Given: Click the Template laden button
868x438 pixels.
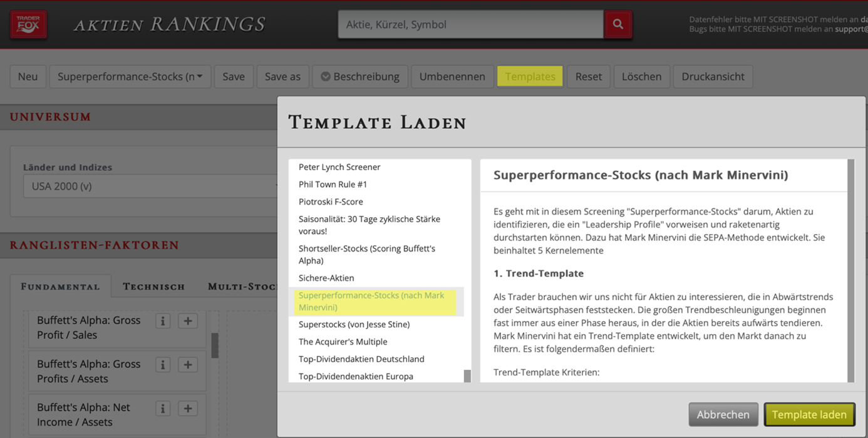Looking at the screenshot, I should [x=809, y=414].
